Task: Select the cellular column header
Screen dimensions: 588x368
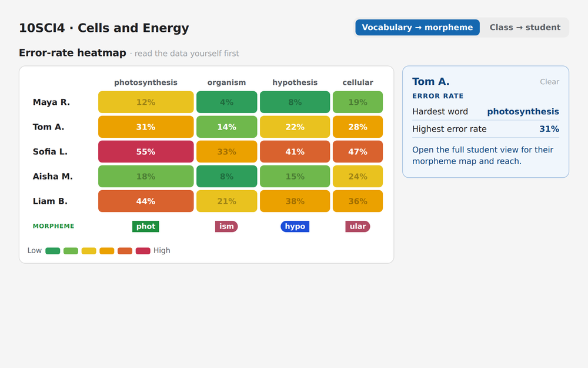Action: click(x=358, y=82)
